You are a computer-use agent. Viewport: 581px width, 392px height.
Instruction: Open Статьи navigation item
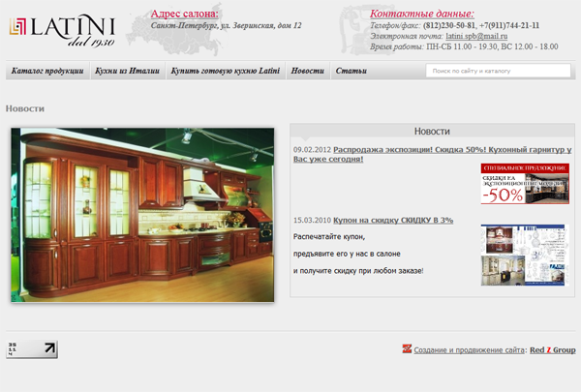click(x=352, y=71)
